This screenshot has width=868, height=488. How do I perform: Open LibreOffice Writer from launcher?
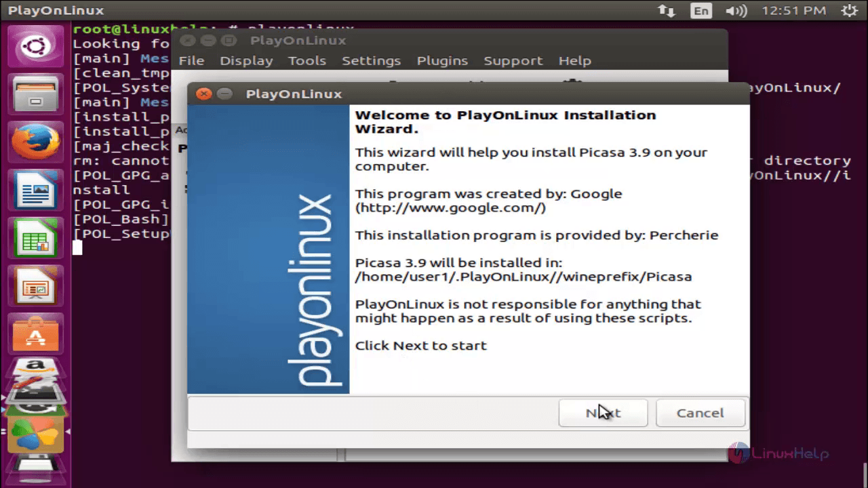tap(35, 190)
